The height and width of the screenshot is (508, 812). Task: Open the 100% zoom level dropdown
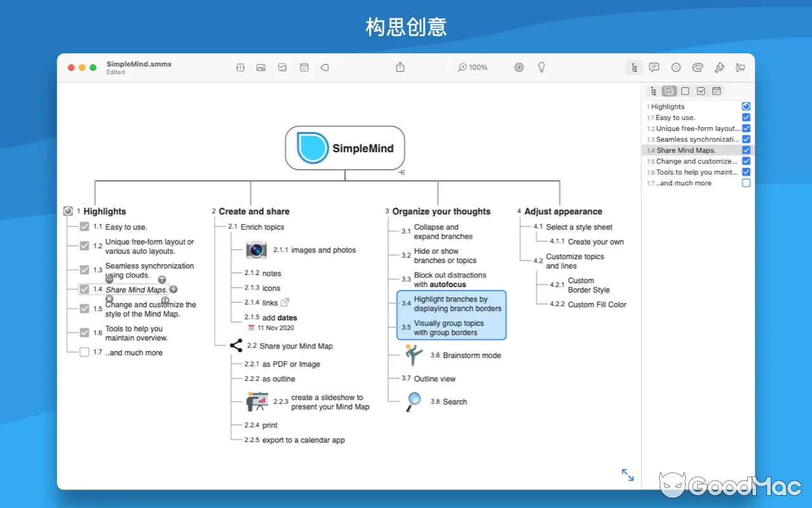coord(473,67)
